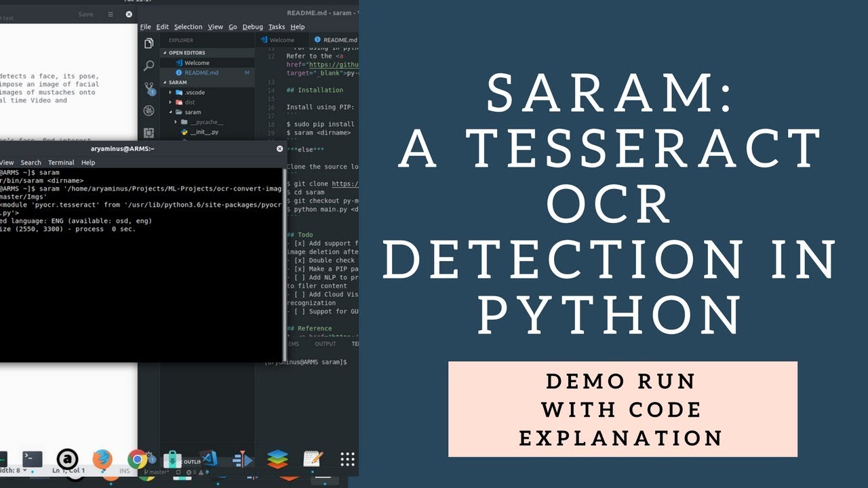The height and width of the screenshot is (488, 868).
Task: Click the '$ sudo pip install' line
Action: (x=320, y=124)
